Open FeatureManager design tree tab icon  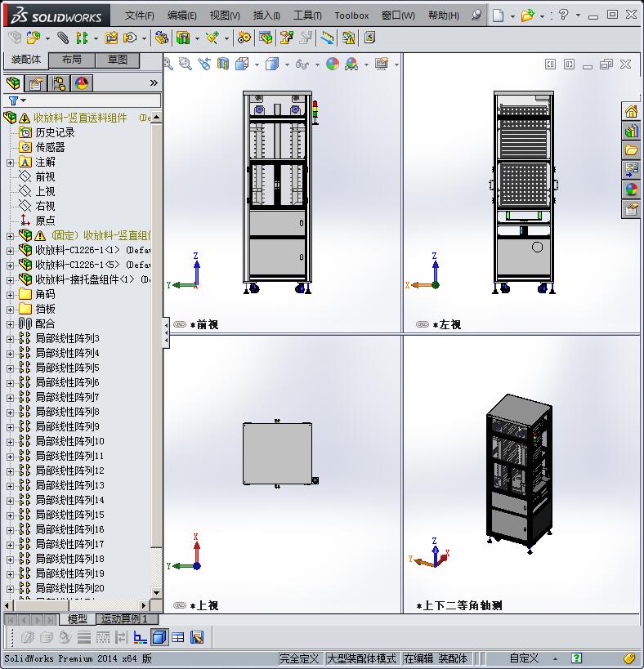point(13,83)
